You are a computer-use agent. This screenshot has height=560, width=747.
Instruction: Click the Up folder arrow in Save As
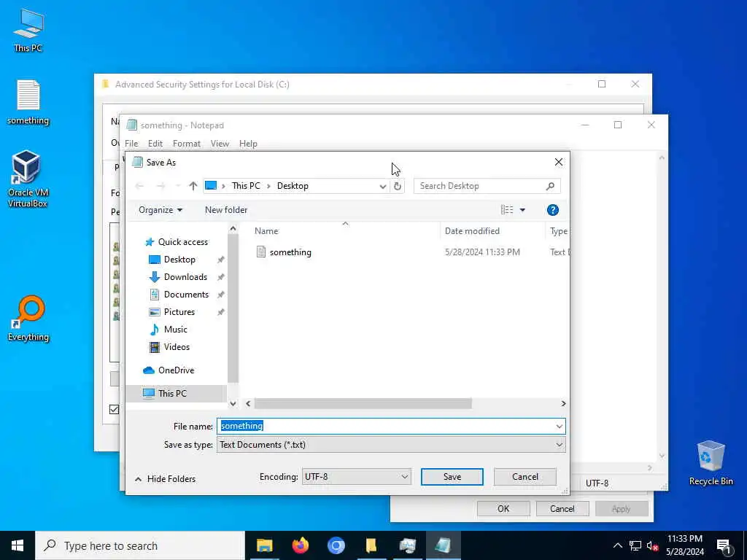tap(193, 186)
